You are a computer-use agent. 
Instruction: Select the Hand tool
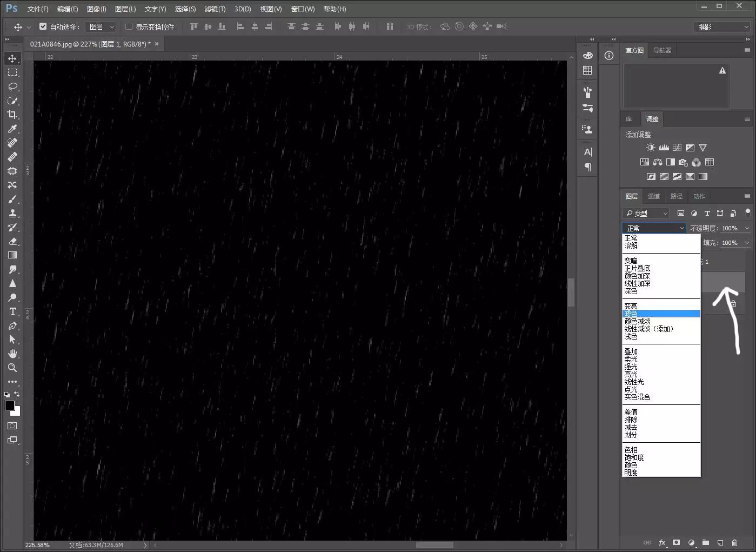pyautogui.click(x=12, y=354)
